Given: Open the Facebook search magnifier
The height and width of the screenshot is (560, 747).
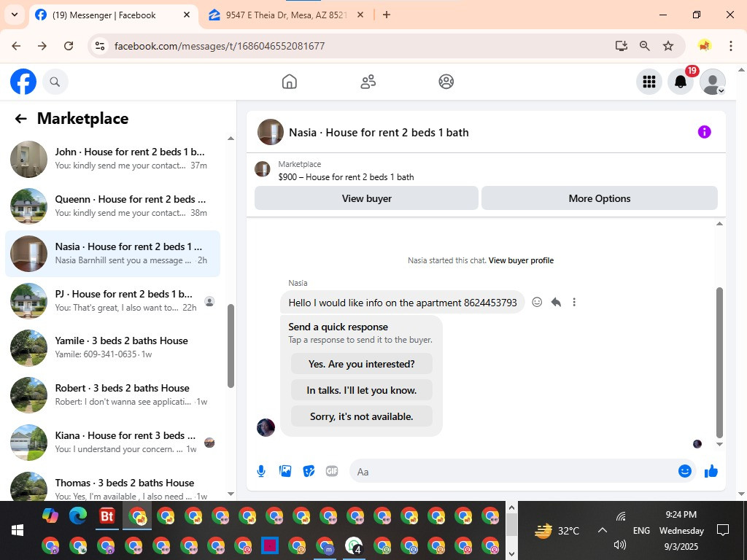Looking at the screenshot, I should point(55,82).
